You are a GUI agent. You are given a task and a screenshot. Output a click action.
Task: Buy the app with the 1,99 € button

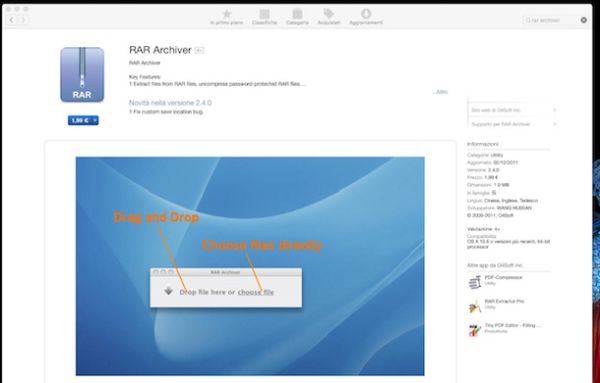point(80,121)
